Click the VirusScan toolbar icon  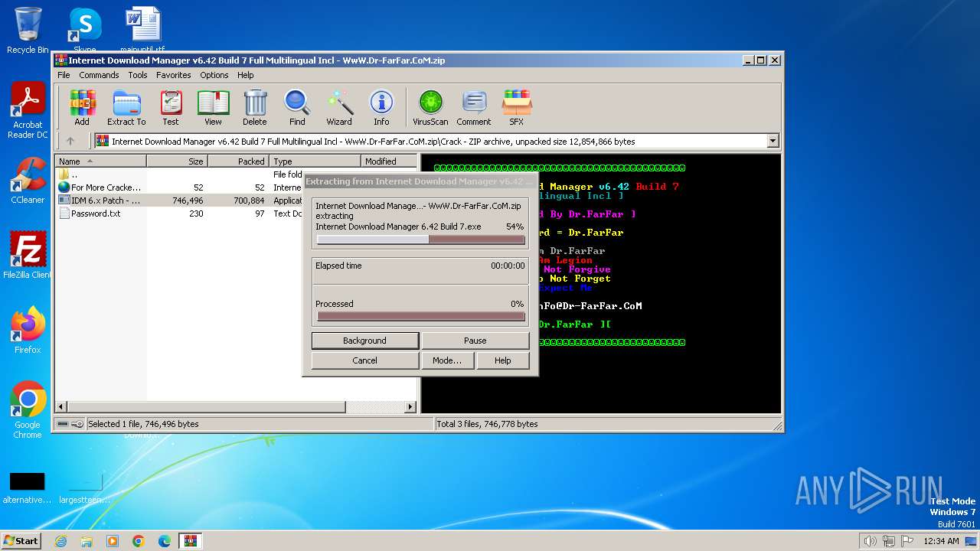pos(430,107)
